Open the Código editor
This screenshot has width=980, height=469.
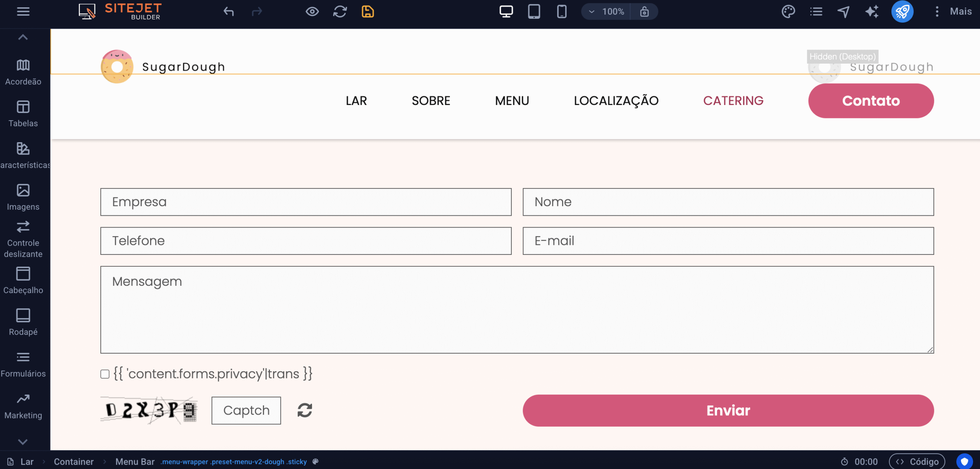(x=917, y=462)
